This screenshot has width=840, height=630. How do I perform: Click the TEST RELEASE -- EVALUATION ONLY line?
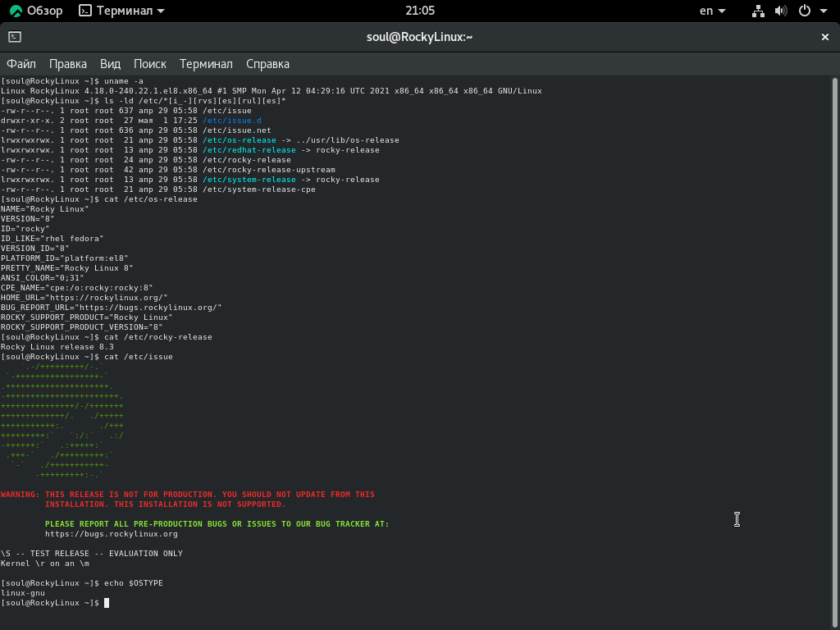(x=92, y=554)
